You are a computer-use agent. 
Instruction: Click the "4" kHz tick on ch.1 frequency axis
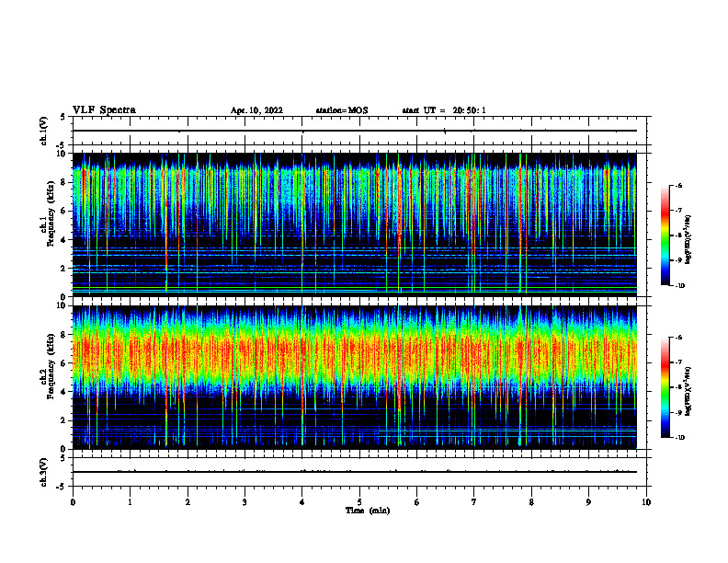coord(64,240)
